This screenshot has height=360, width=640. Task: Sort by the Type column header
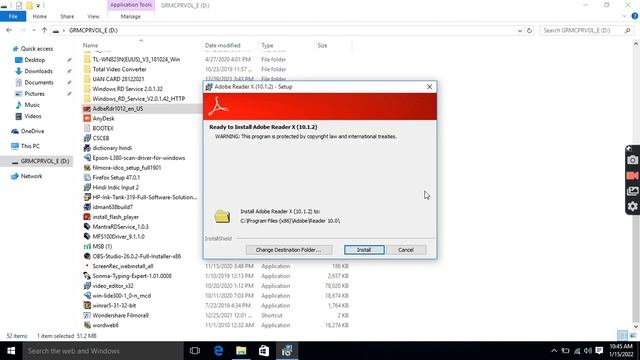[267, 45]
